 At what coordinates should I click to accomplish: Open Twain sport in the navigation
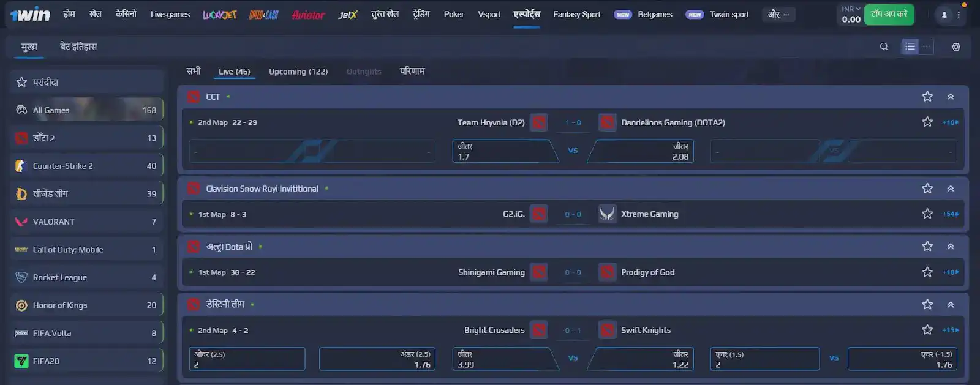click(x=729, y=14)
